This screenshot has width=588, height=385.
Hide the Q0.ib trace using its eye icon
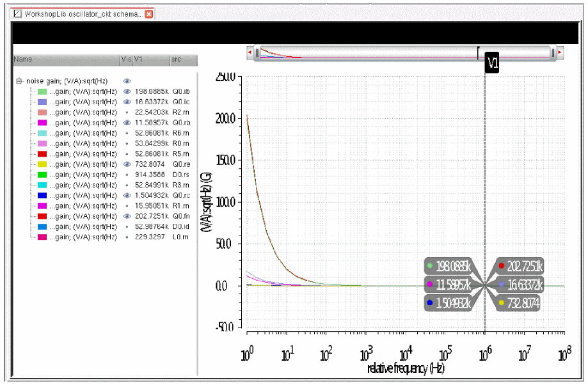click(127, 91)
